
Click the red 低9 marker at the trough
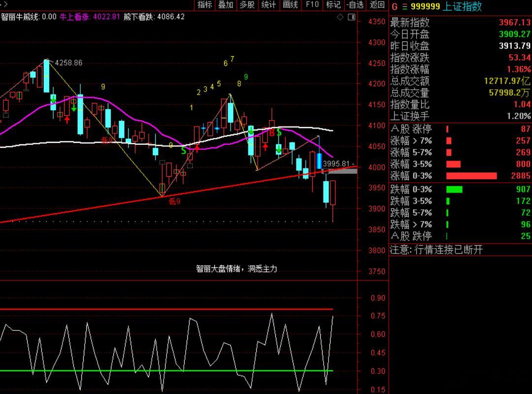175,201
